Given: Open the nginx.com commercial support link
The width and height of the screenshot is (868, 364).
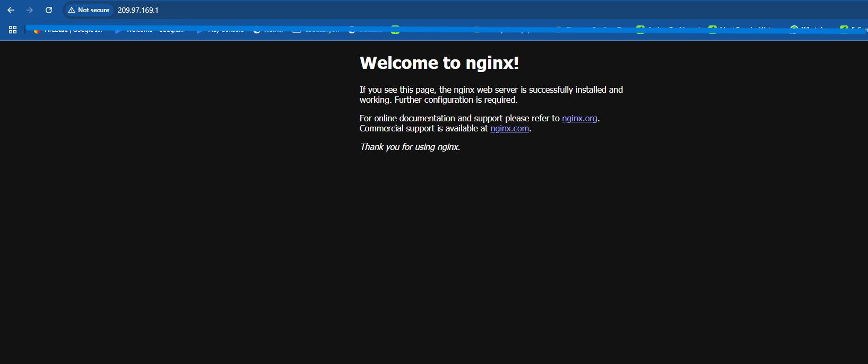Looking at the screenshot, I should 509,129.
